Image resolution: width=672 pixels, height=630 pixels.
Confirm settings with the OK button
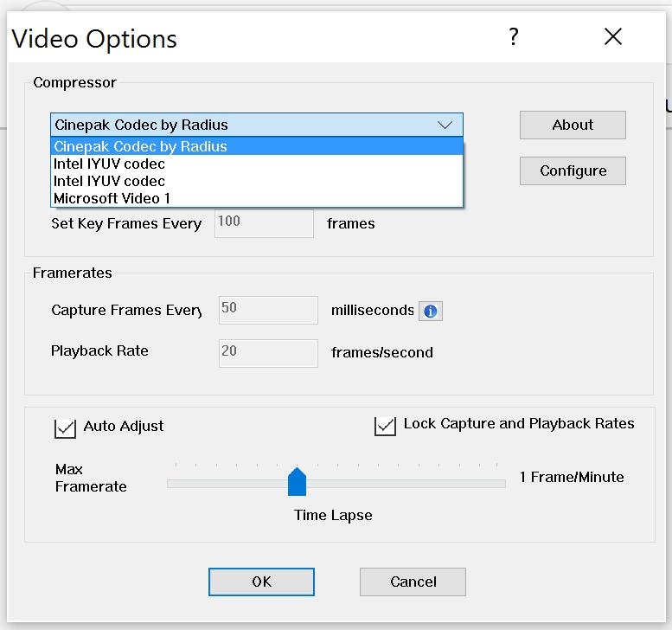tap(261, 582)
